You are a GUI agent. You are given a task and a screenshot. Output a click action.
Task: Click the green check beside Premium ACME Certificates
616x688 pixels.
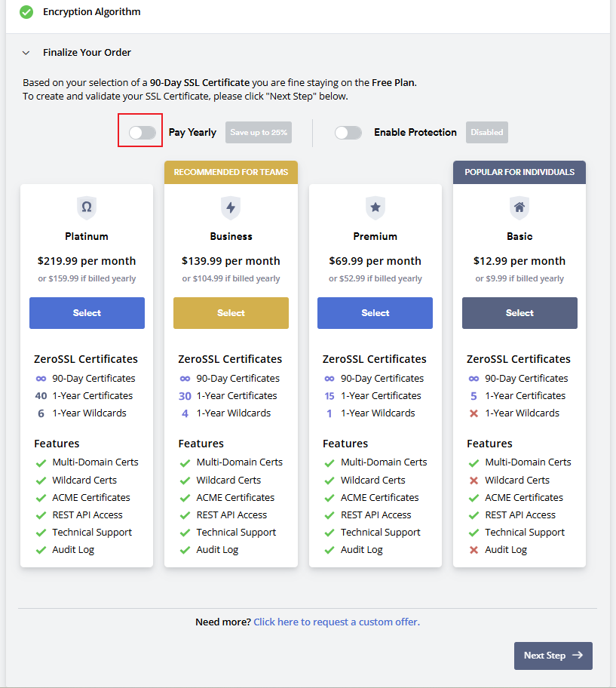[x=328, y=497]
